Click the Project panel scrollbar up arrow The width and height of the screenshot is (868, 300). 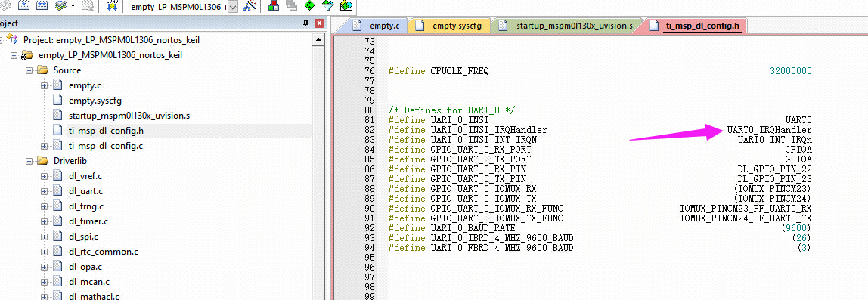(319, 40)
